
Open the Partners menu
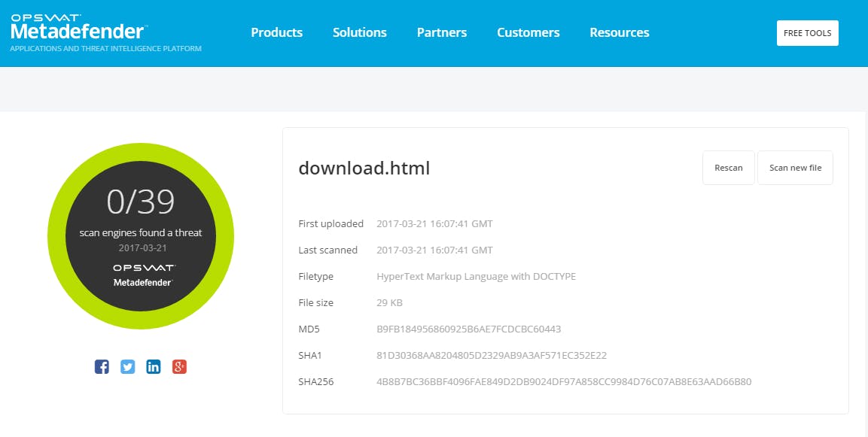(442, 32)
